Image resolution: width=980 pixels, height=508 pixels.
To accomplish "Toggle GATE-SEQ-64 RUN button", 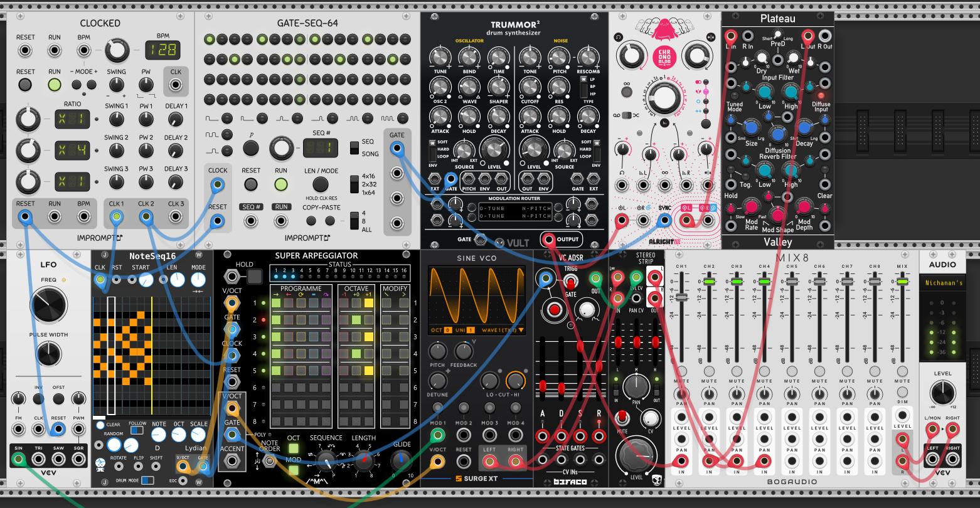I will coord(281,184).
